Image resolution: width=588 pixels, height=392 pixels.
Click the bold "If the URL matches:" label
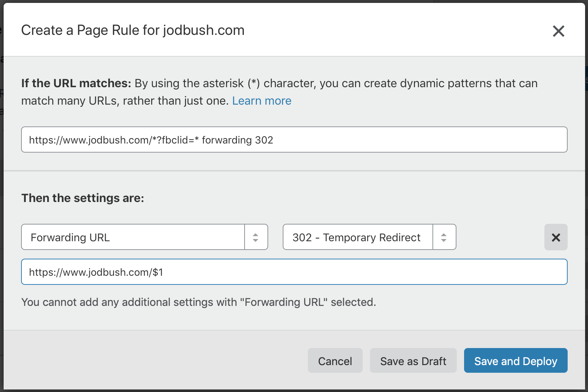[76, 83]
